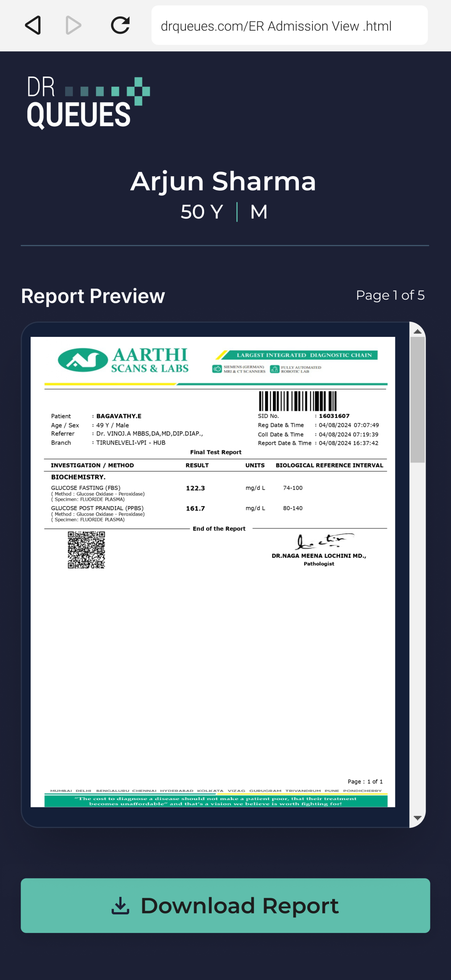451x980 pixels.
Task: Select the patient name Arjun Sharma
Action: coord(223,181)
